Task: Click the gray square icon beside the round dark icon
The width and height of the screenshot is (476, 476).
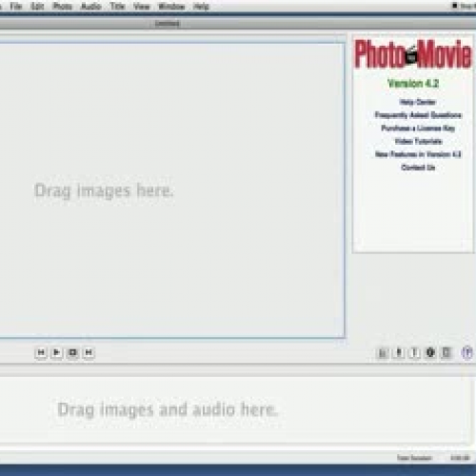Action: [x=446, y=353]
